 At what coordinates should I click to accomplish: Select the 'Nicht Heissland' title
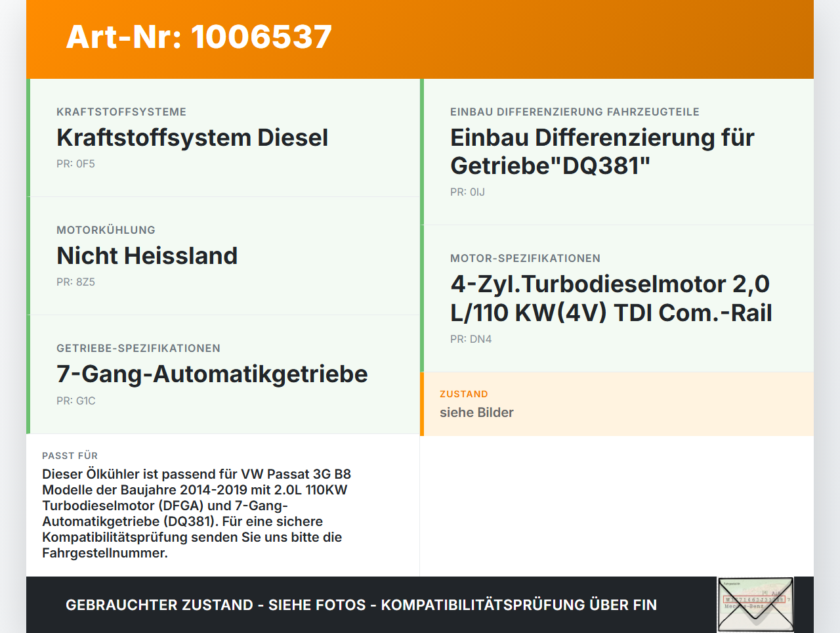[147, 255]
